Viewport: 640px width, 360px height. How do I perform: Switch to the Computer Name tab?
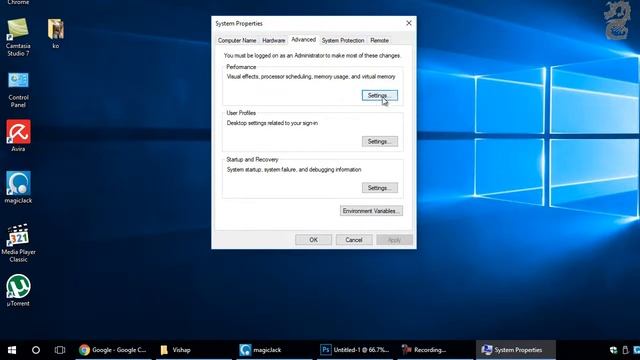[237, 40]
